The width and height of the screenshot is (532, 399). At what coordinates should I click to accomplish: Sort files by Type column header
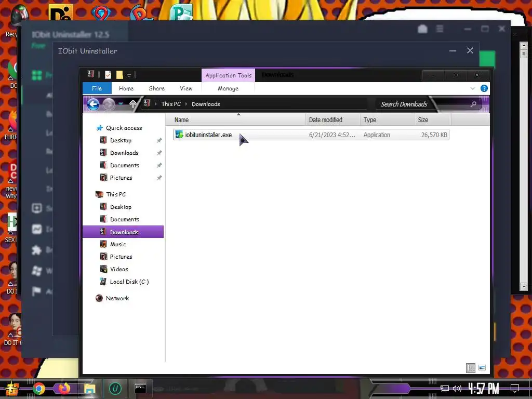pos(387,120)
